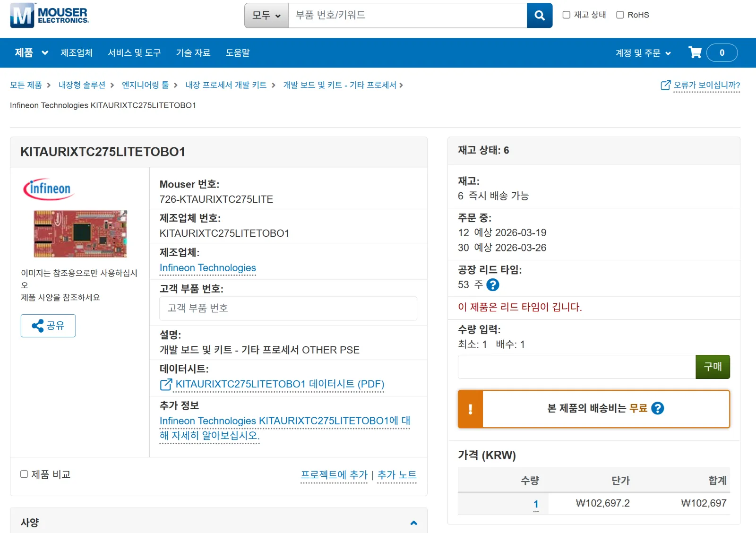Open the 모두 search category dropdown
756x533 pixels.
266,16
